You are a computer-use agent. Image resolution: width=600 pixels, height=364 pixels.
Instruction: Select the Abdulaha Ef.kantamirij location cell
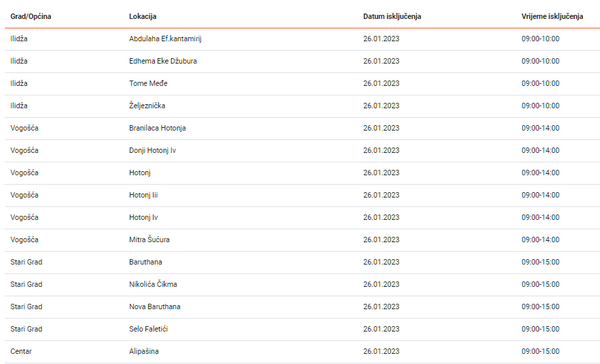[165, 39]
